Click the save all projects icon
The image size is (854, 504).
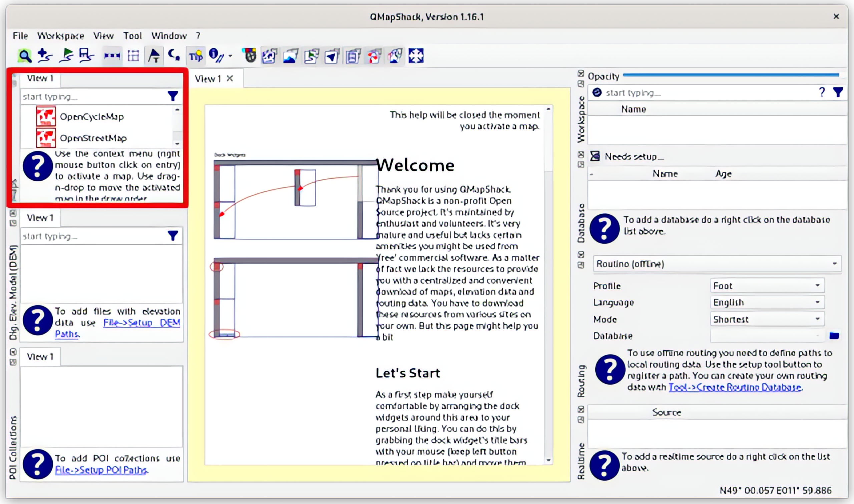point(87,56)
